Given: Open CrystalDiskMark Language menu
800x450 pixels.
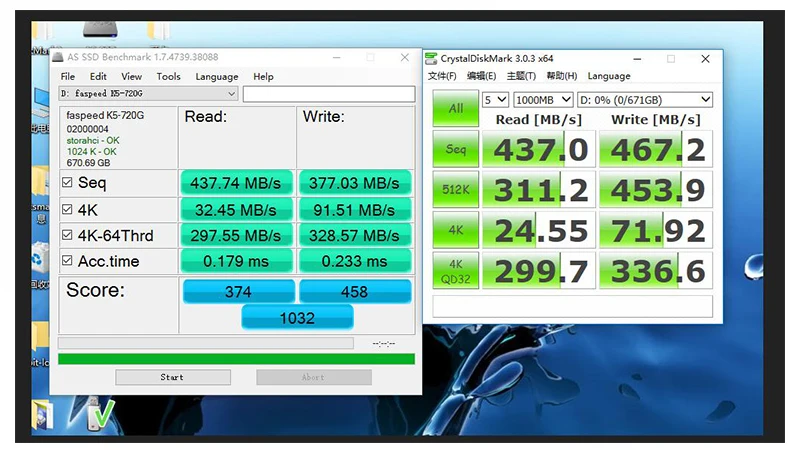Looking at the screenshot, I should click(x=609, y=76).
